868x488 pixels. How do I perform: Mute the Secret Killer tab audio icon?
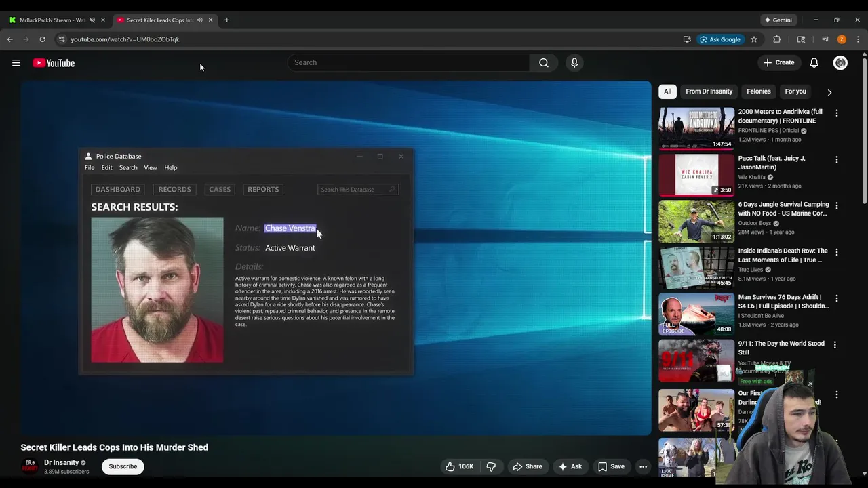pyautogui.click(x=199, y=20)
